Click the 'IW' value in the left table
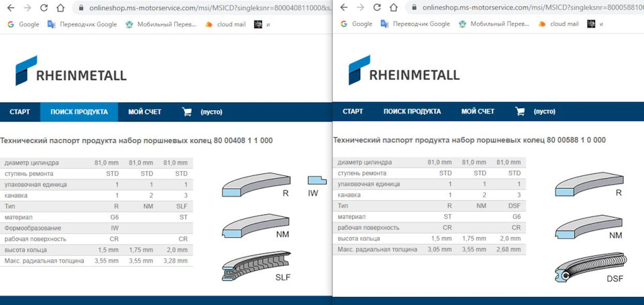Image resolution: width=644 pixels, height=305 pixels. tap(114, 228)
